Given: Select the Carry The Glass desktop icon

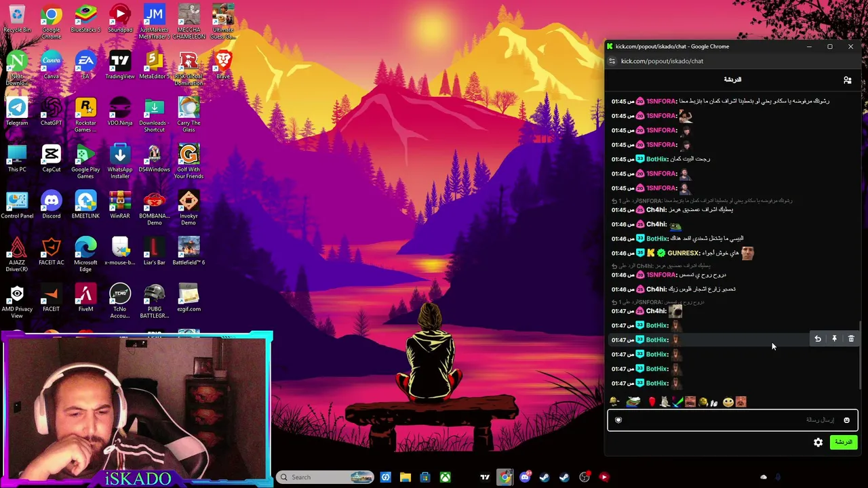Looking at the screenshot, I should tap(189, 116).
